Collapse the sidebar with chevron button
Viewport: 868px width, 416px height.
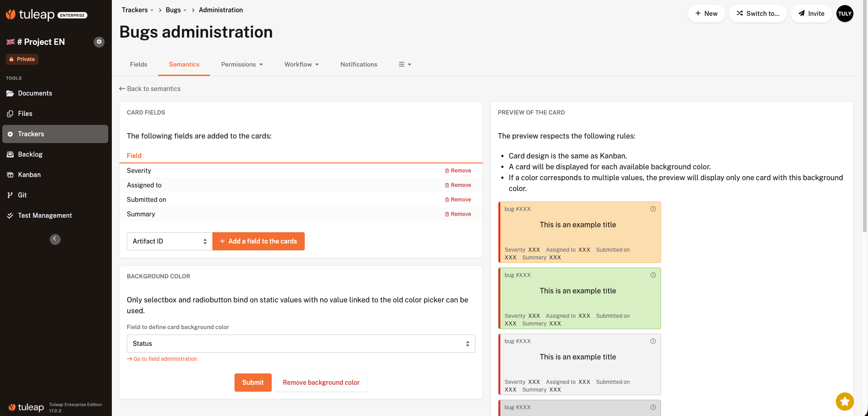tap(55, 239)
